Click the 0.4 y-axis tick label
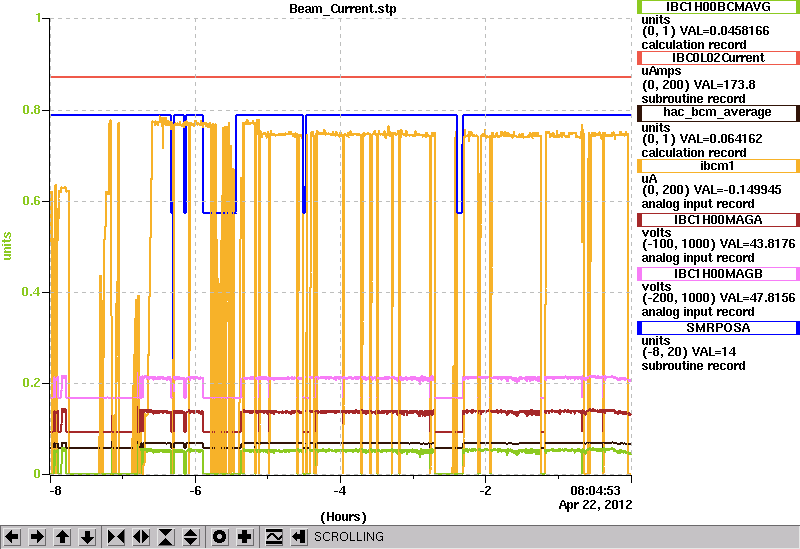Screen dimensions: 800x549 click(32, 292)
